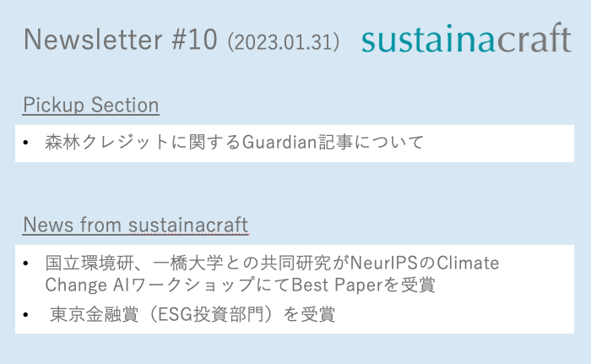The width and height of the screenshot is (591, 364).
Task: Click the bullet point before 国立環境研
Action: (x=26, y=263)
